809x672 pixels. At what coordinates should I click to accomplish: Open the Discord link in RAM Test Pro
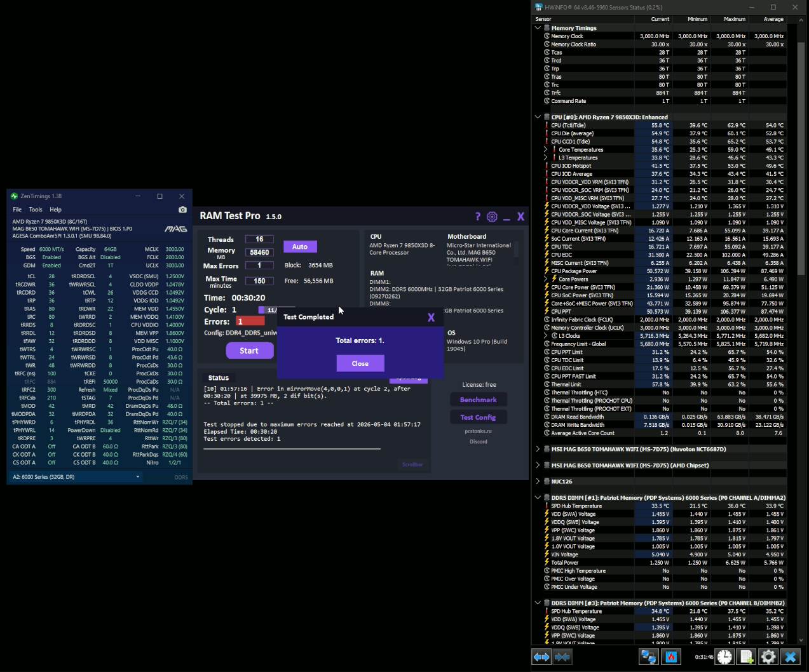479,441
